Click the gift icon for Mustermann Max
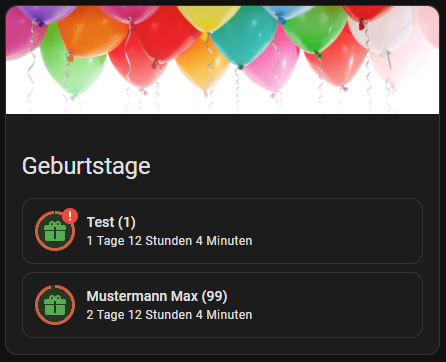 coord(55,305)
